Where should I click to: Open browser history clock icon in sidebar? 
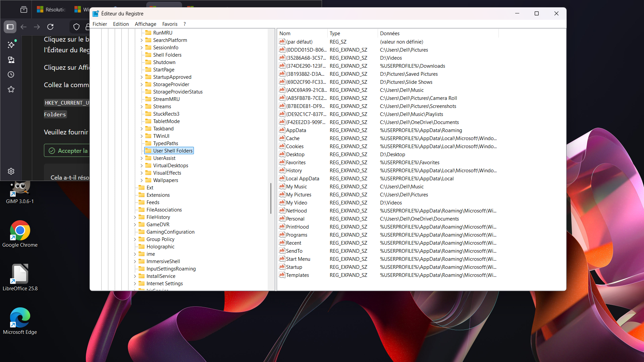point(11,74)
